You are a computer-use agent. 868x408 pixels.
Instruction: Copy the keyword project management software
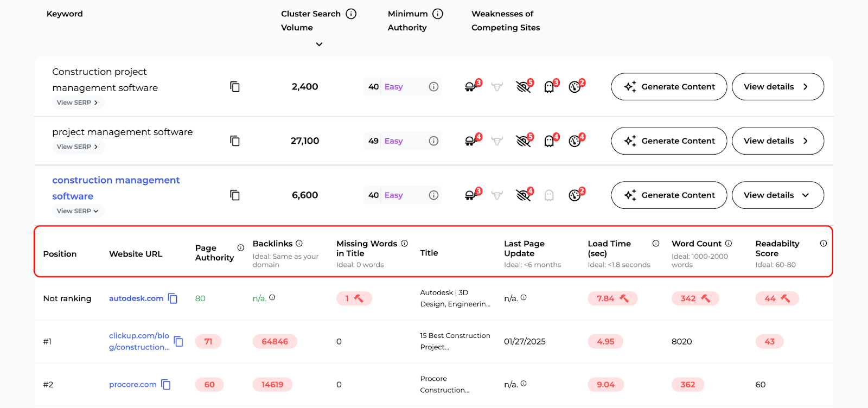click(234, 141)
